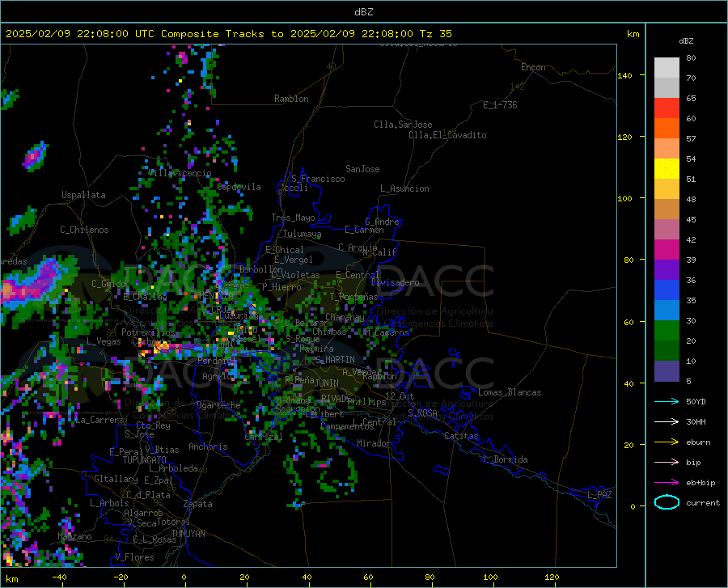Click the 'V_Flores' place label
The height and width of the screenshot is (588, 728).
[x=134, y=557]
